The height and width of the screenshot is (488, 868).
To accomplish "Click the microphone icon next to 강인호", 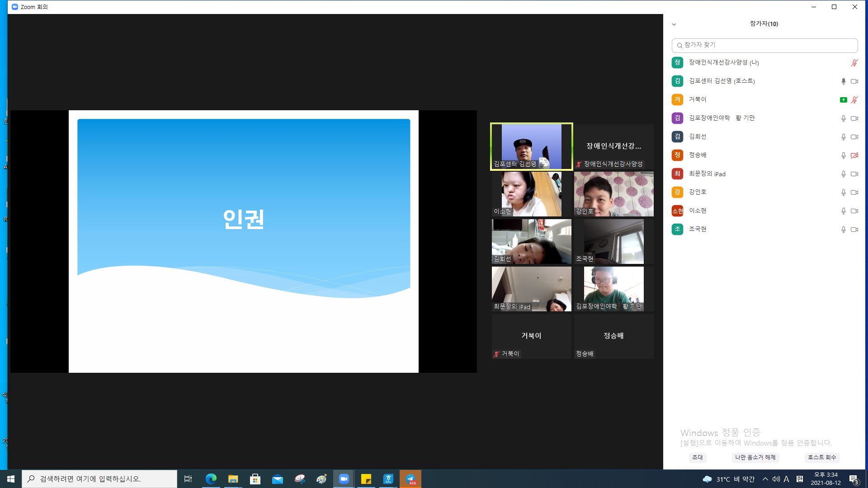I will (843, 192).
